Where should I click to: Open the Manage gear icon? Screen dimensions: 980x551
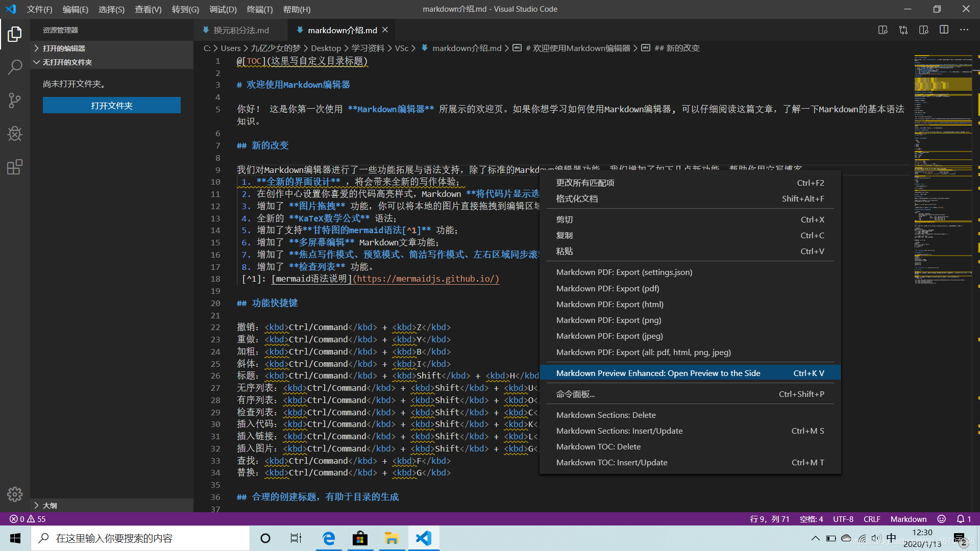(x=15, y=494)
